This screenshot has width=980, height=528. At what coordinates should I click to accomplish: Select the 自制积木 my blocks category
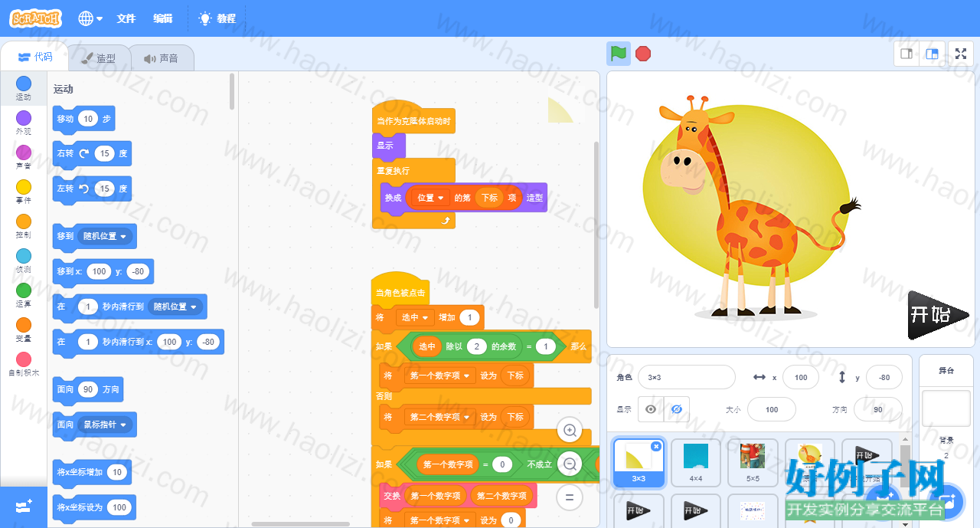point(24,364)
